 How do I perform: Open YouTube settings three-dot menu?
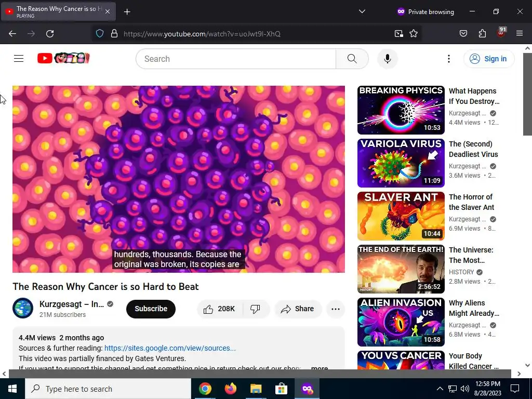(x=448, y=59)
